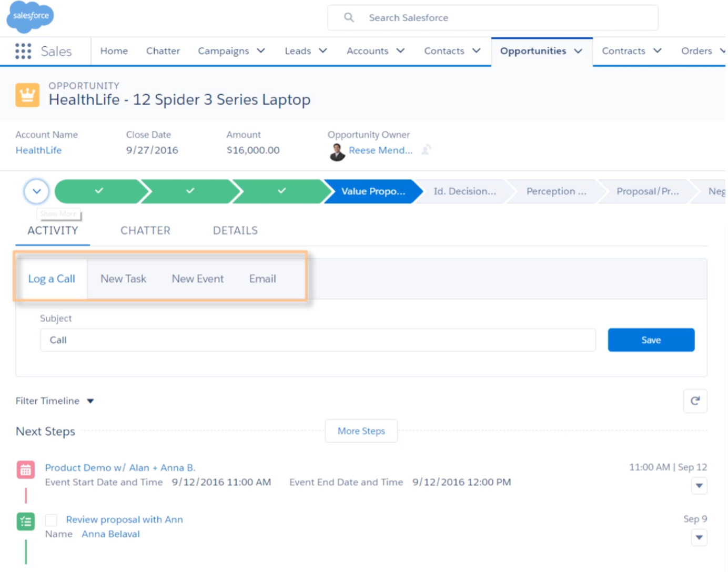The width and height of the screenshot is (728, 573).
Task: Open the Orders tab
Action: tap(696, 51)
